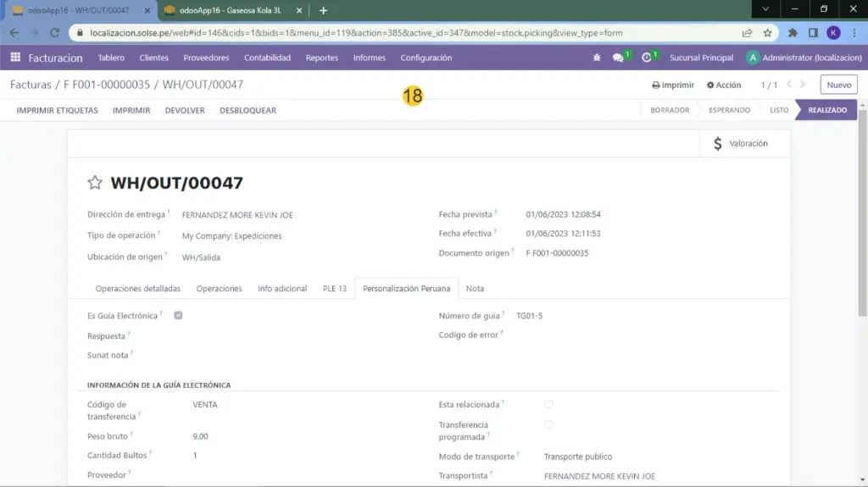Bookmark this page with the star
Screen dimensions: 868x487
pyautogui.click(x=767, y=33)
